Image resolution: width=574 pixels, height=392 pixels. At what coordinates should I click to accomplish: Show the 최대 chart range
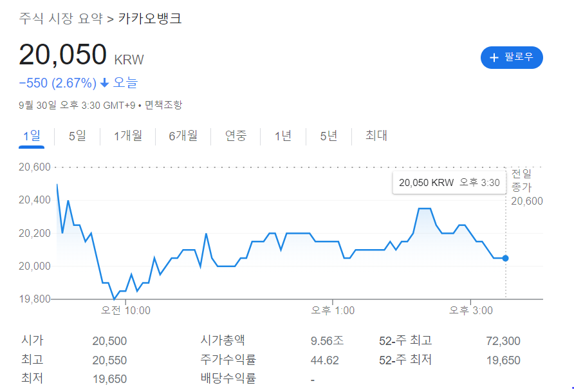point(376,136)
